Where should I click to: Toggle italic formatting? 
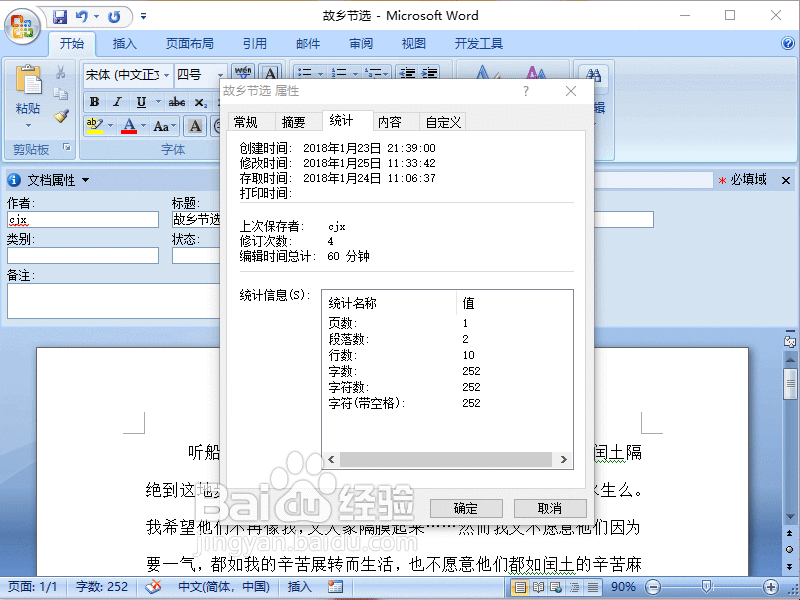click(x=117, y=102)
